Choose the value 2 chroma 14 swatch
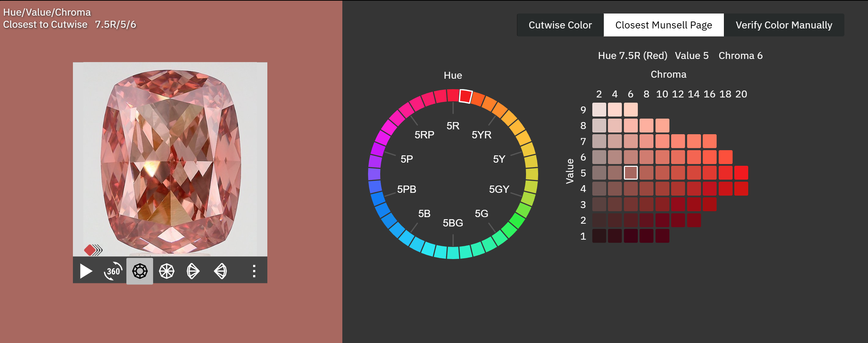 (x=694, y=220)
